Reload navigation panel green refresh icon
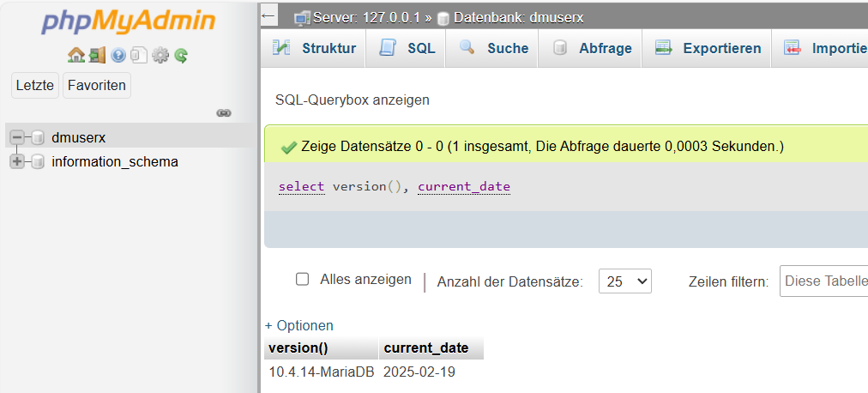 pos(181,55)
